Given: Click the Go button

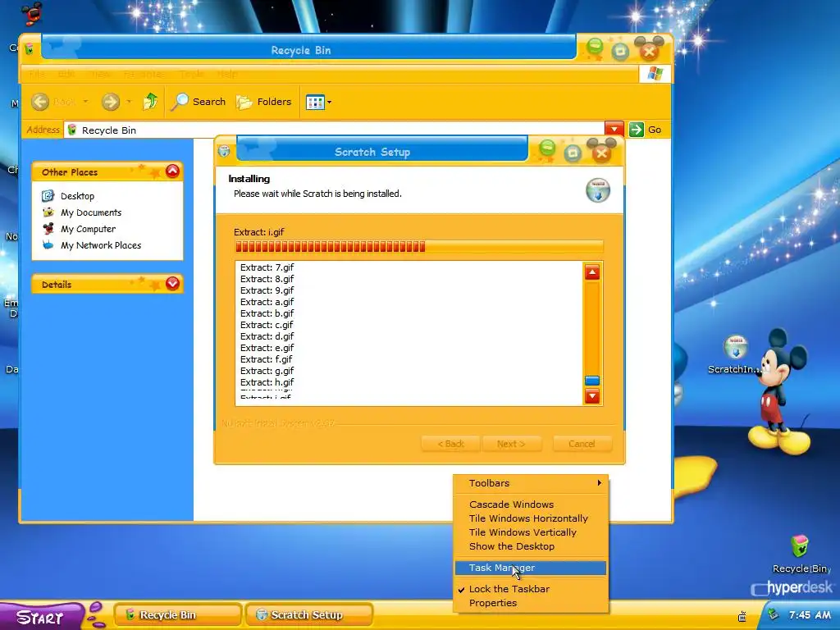Looking at the screenshot, I should coord(646,130).
